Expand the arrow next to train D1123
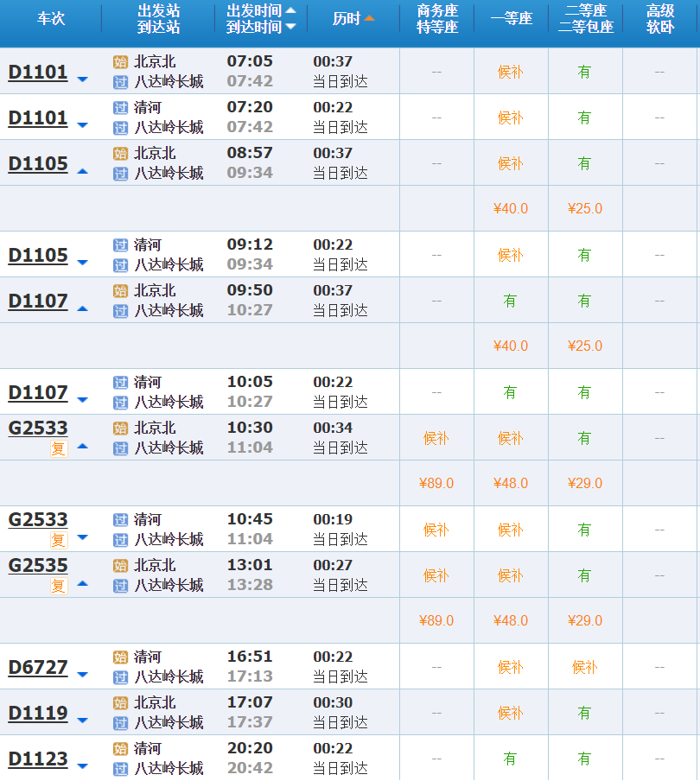Viewport: 700px width, 781px height. pos(83,766)
